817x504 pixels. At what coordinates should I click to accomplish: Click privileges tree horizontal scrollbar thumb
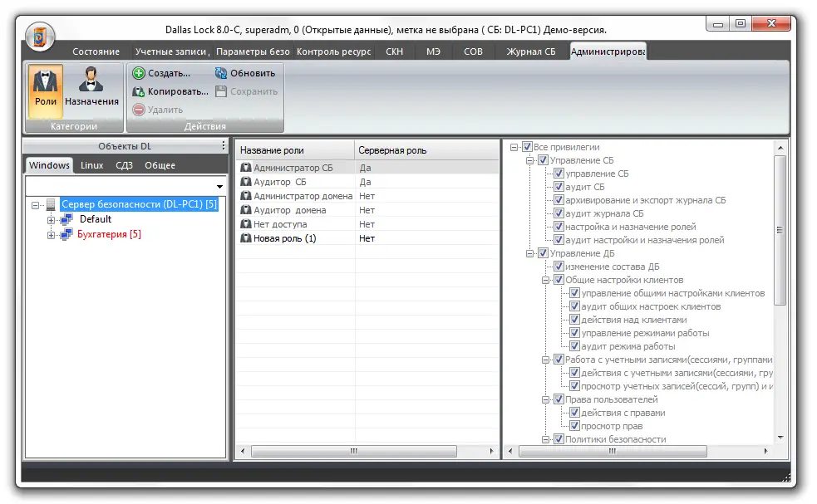613,451
